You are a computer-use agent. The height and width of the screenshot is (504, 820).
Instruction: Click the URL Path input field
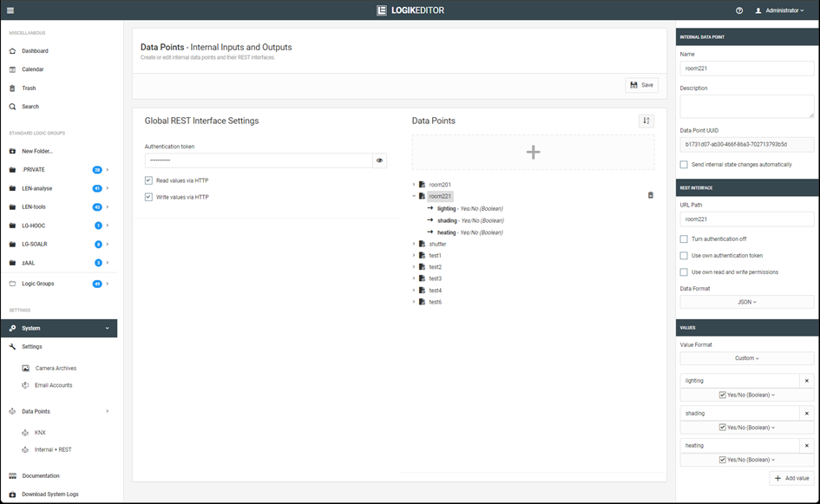(x=747, y=219)
